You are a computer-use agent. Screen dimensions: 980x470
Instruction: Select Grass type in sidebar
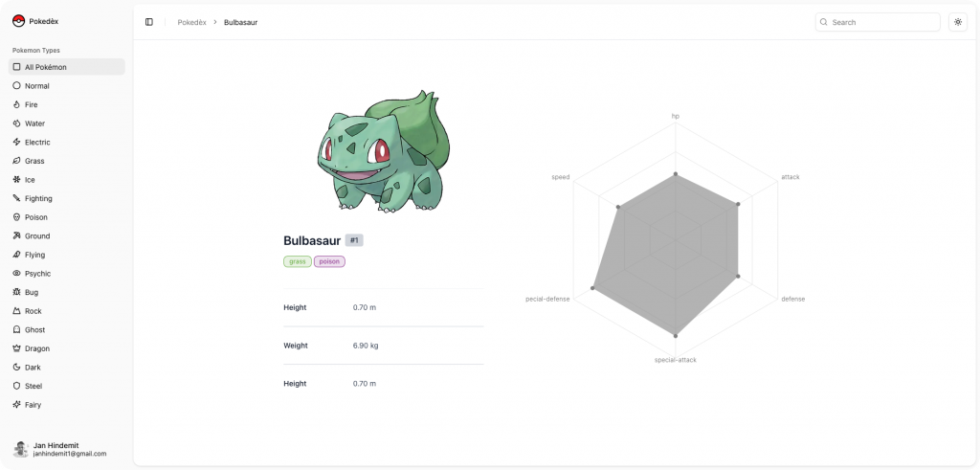[34, 161]
